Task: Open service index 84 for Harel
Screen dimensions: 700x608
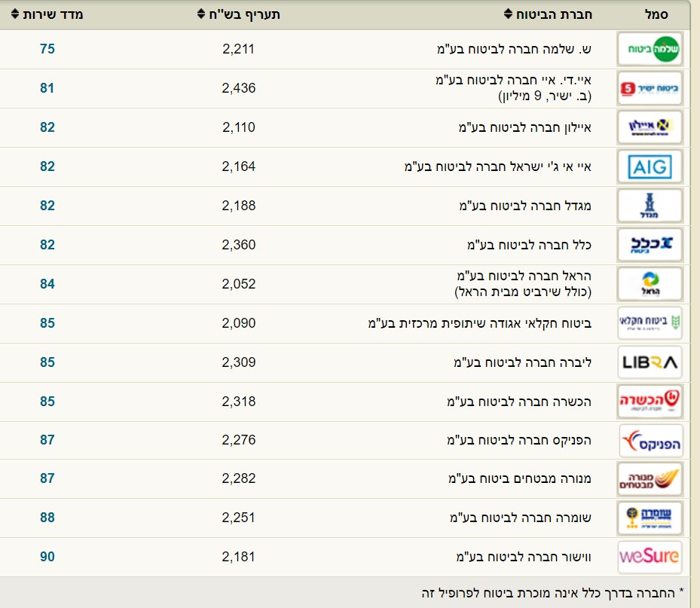Action: tap(47, 284)
